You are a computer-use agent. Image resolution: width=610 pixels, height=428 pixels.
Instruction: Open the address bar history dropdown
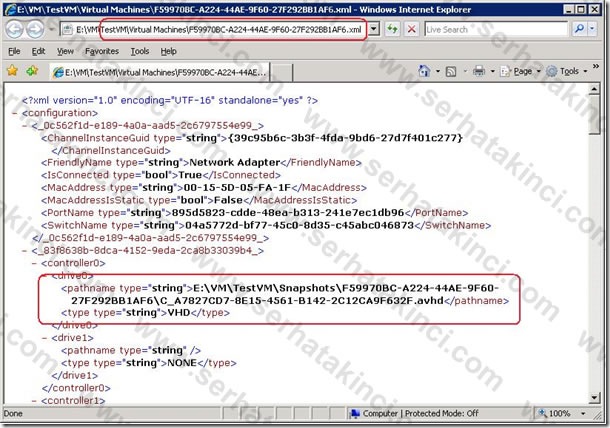[374, 30]
